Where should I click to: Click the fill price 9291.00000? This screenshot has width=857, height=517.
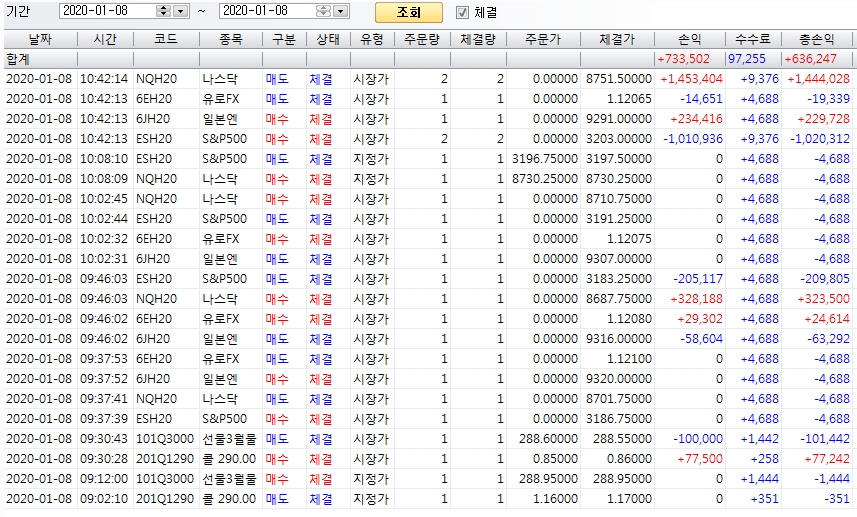619,119
